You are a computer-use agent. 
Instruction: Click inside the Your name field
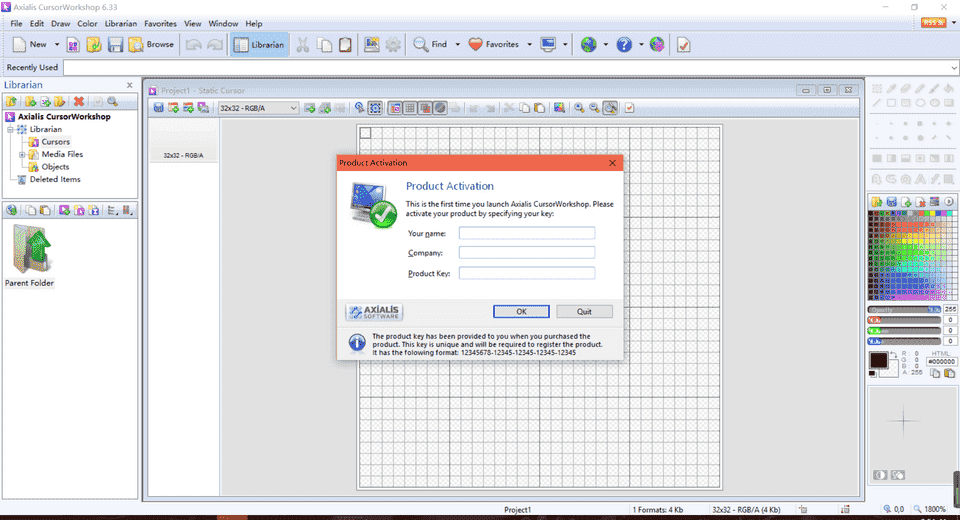[x=527, y=233]
